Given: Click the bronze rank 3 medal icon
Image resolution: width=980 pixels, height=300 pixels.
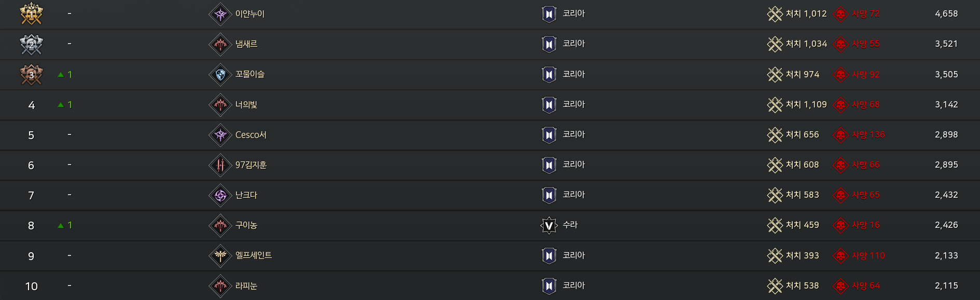Looking at the screenshot, I should click(x=31, y=75).
